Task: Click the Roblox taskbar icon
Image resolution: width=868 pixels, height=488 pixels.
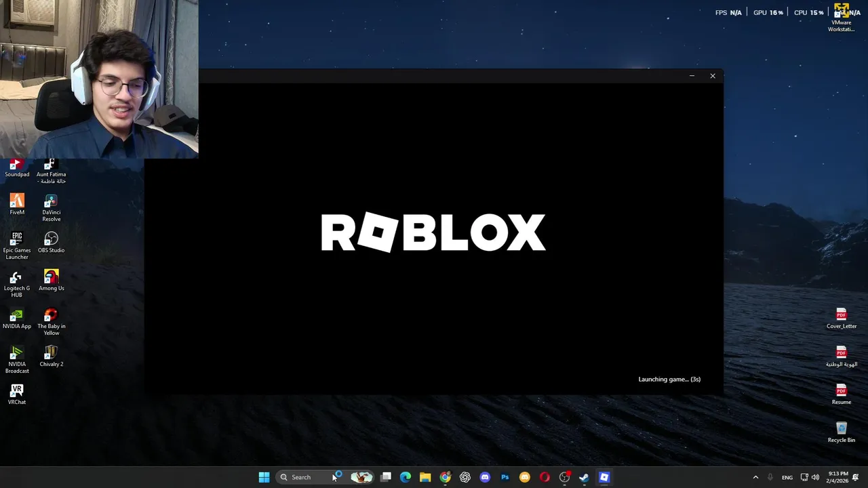Action: click(x=604, y=477)
